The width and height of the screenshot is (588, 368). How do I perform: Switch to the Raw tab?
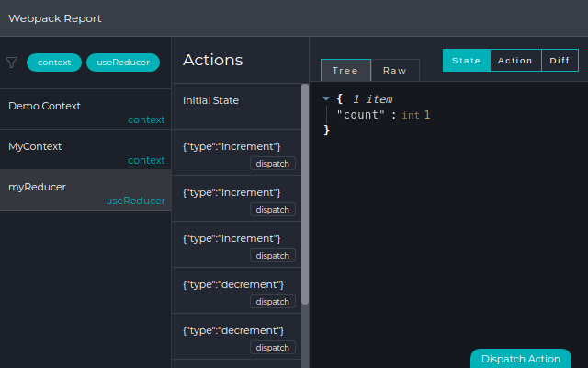click(x=395, y=71)
